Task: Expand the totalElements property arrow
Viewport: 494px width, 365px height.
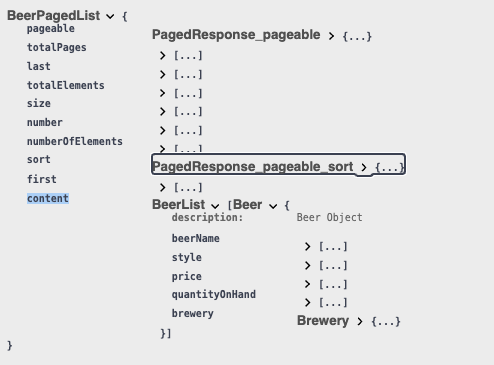Action: pyautogui.click(x=162, y=93)
